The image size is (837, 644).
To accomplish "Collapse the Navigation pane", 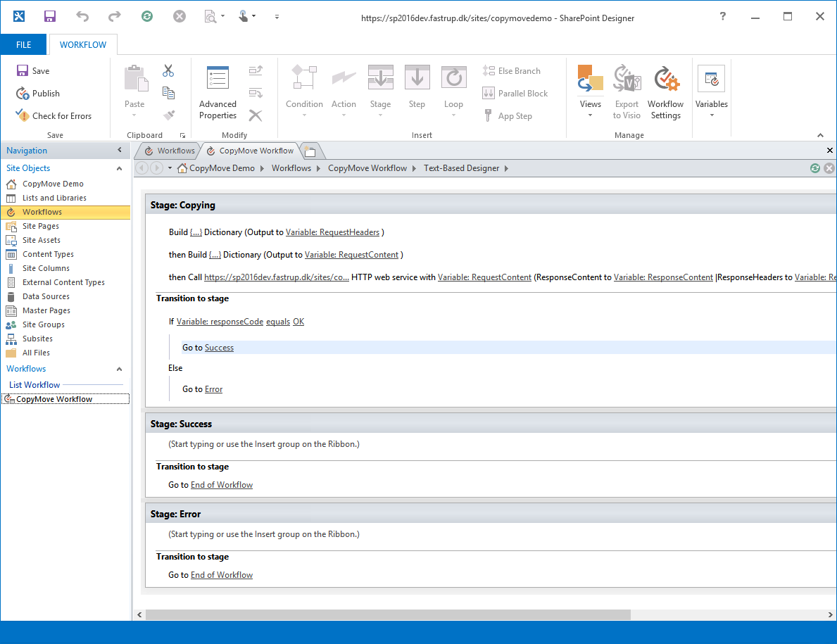I will (x=119, y=151).
